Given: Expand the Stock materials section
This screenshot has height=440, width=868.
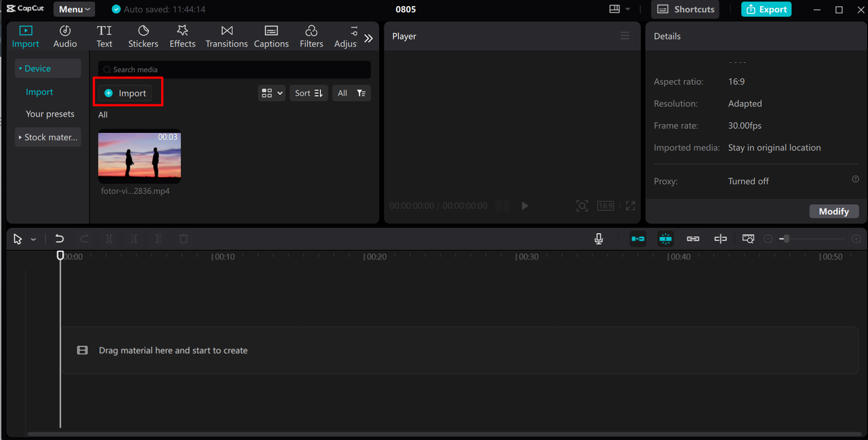Looking at the screenshot, I should [x=47, y=137].
